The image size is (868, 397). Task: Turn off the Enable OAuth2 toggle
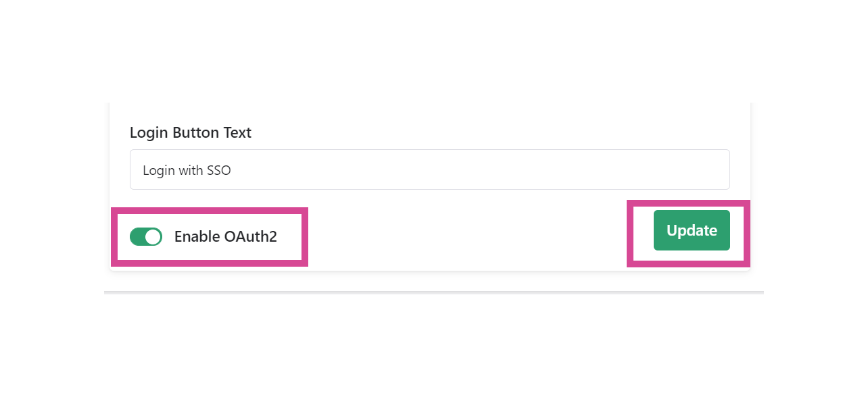point(146,237)
